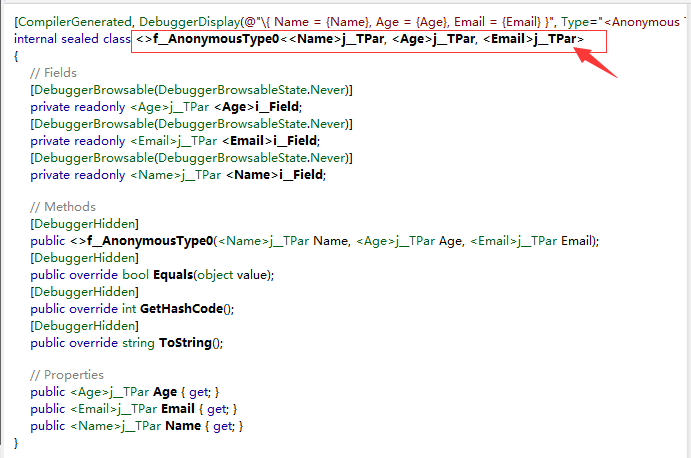
Task: Click the bold <Email>i__Field field name
Action: click(x=270, y=141)
